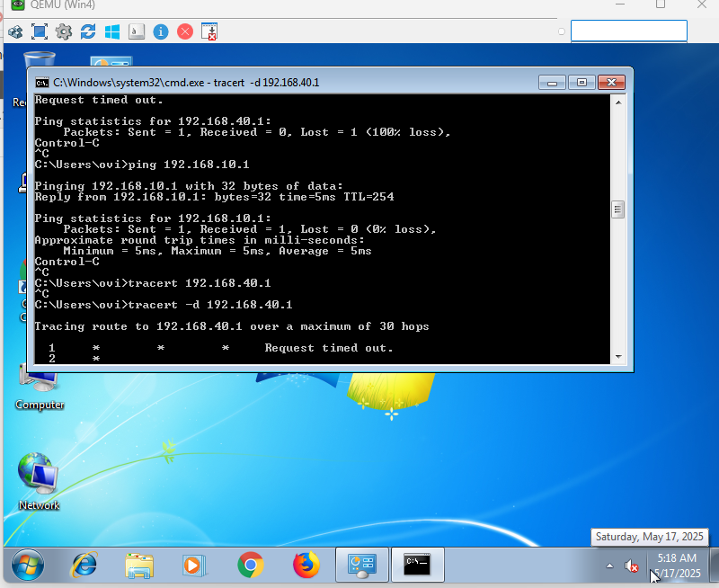Minimize the QEMU (Win4) viewer window
The width and height of the screenshot is (719, 588).
(x=620, y=4)
